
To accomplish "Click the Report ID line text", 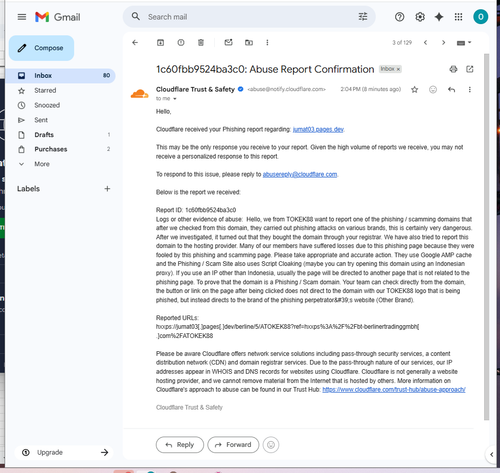I will pos(196,210).
